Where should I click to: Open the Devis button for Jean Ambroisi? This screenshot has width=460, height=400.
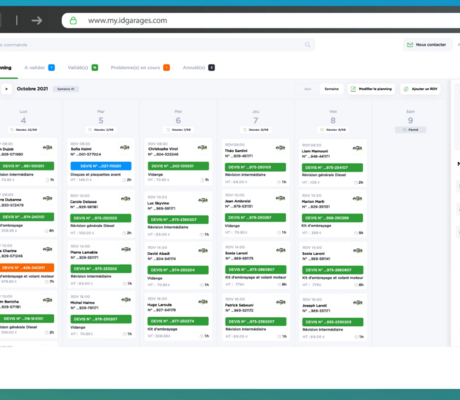(255, 218)
